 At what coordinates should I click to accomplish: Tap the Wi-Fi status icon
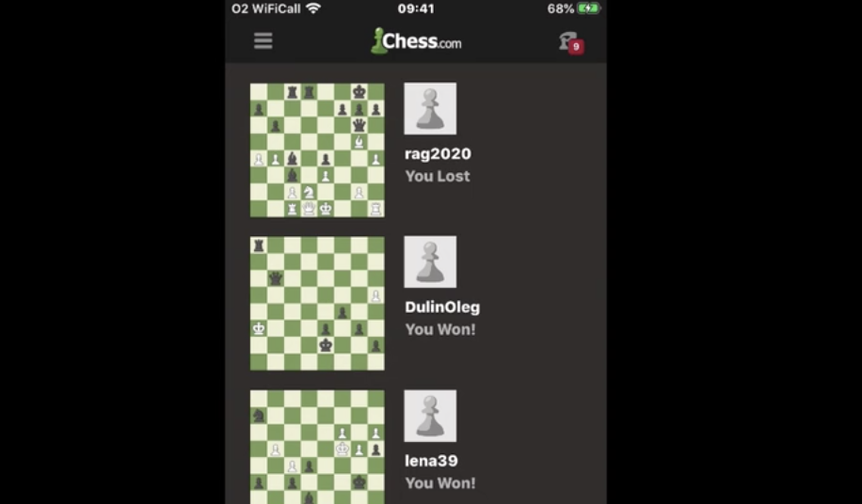pos(313,8)
